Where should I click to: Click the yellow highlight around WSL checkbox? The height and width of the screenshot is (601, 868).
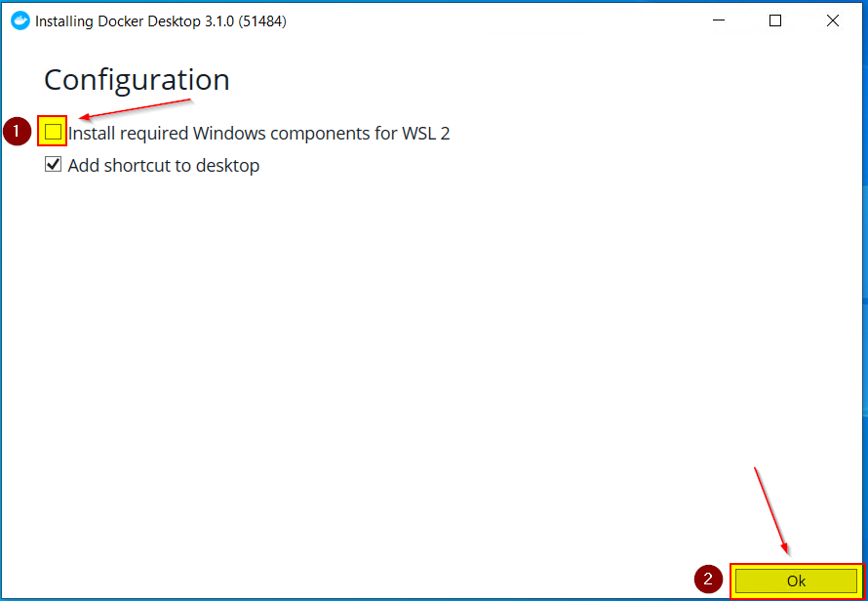[x=52, y=131]
